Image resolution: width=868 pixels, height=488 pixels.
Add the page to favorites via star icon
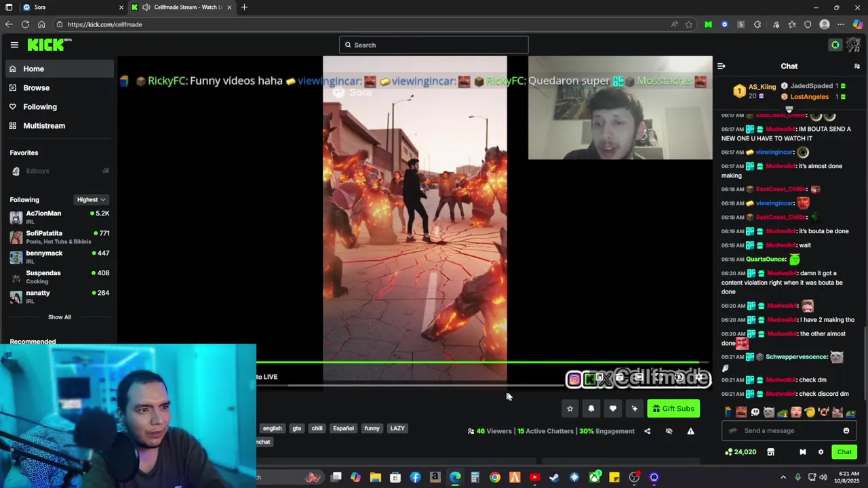tap(689, 24)
